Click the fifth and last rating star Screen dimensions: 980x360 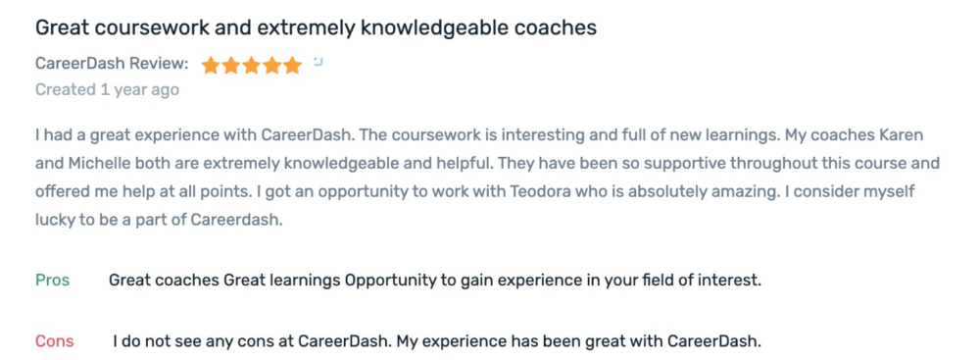point(292,65)
